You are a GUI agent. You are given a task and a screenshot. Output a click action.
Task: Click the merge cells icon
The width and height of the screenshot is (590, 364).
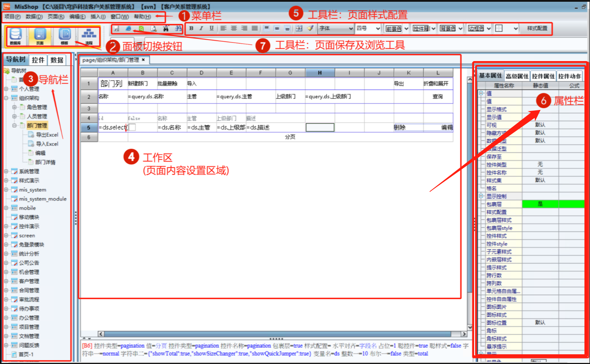[299, 28]
